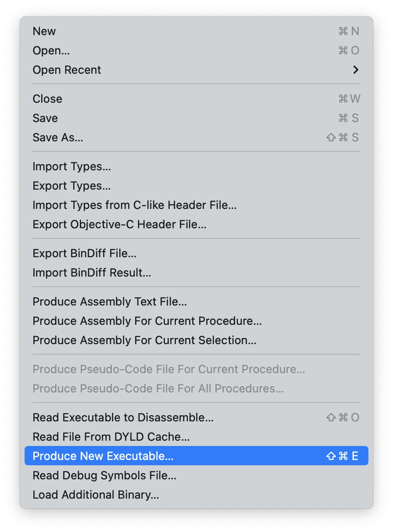Image resolution: width=393 pixels, height=532 pixels.
Task: Click Export Types... menu item
Action: pyautogui.click(x=71, y=186)
